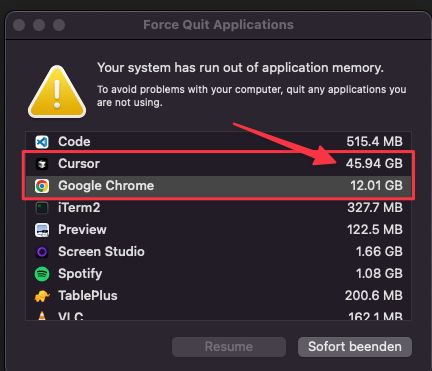Click the Force Quit Applications title
The image size is (432, 371).
218,25
